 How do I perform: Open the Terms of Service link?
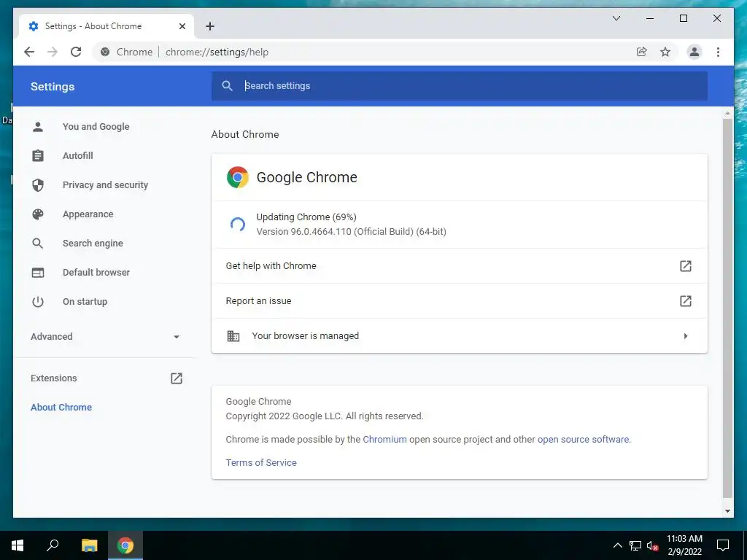point(261,463)
